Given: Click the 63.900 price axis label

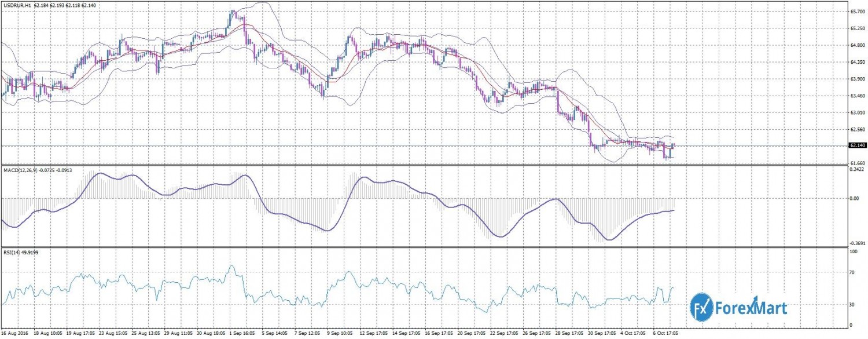Looking at the screenshot, I should (857, 79).
